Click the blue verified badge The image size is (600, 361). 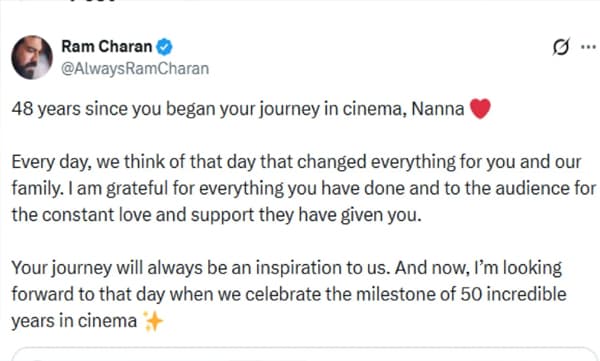(165, 47)
